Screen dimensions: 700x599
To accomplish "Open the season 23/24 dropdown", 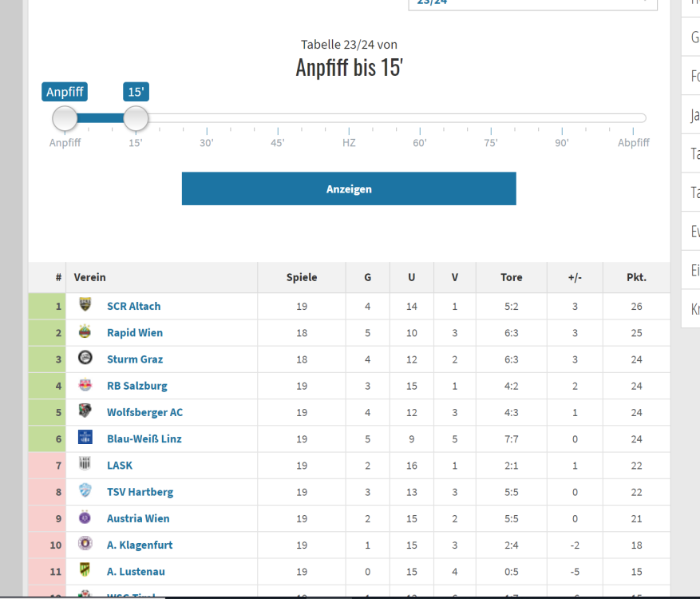I will [532, 2].
